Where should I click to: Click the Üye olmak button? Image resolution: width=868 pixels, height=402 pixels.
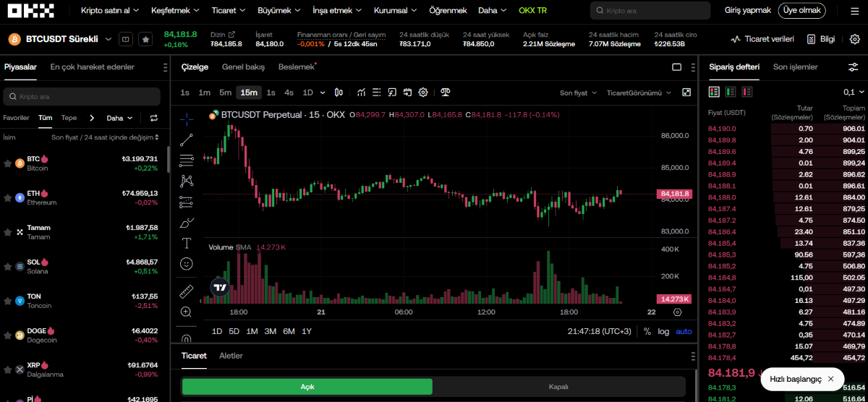802,10
